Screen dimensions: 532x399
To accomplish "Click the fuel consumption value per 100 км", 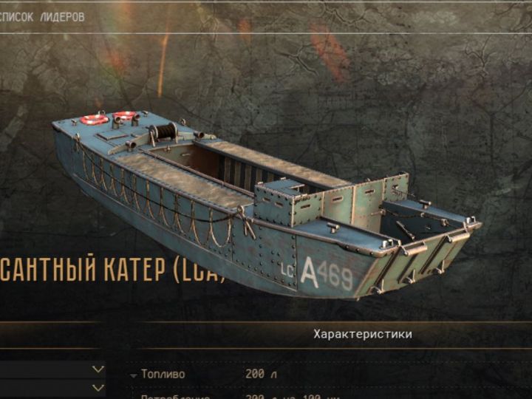I will pyautogui.click(x=292, y=396).
